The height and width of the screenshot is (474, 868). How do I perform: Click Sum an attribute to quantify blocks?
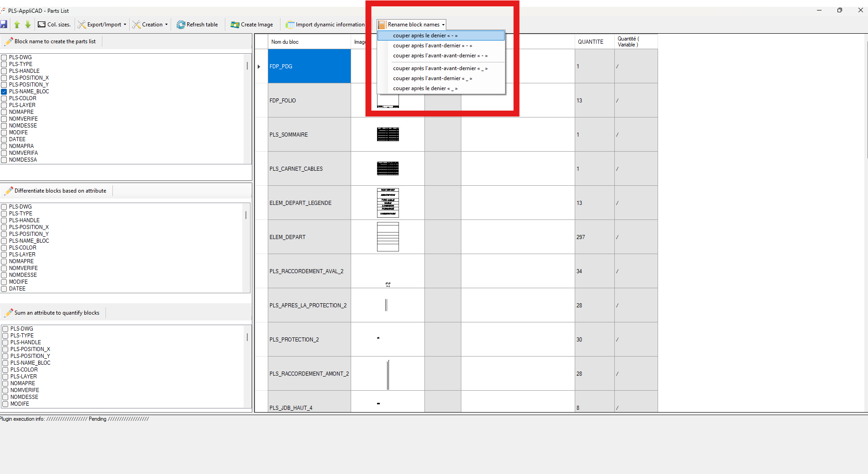click(56, 312)
